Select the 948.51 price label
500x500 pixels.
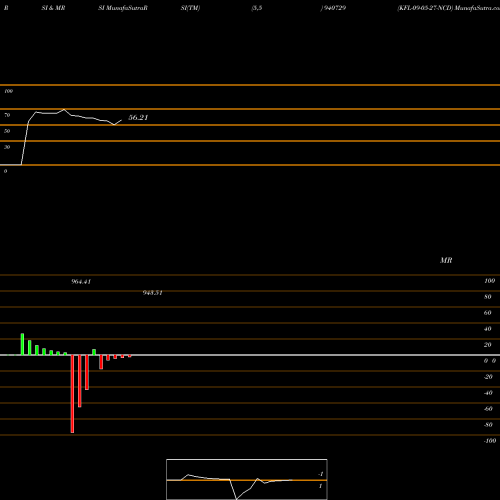(x=152, y=293)
